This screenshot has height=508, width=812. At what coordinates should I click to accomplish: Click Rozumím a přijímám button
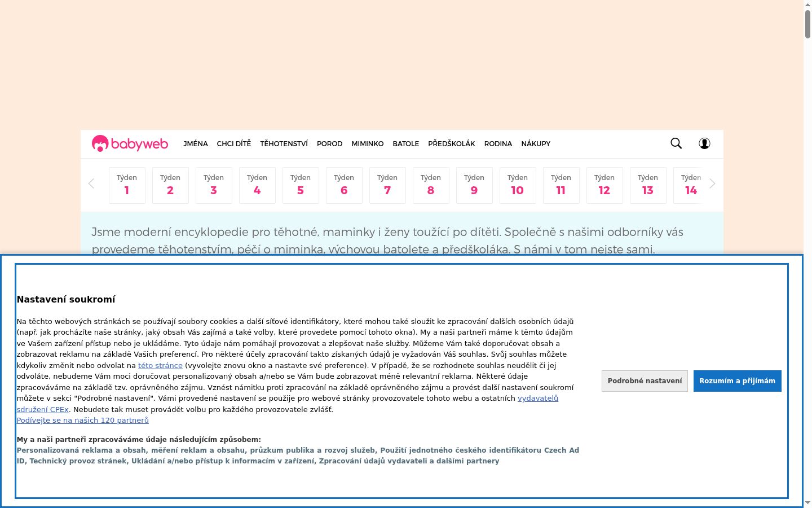tap(737, 381)
